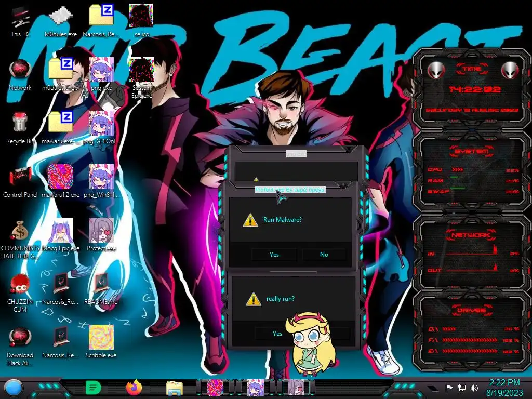Select the png_GDIOnl... desktop icon

pyautogui.click(x=101, y=128)
